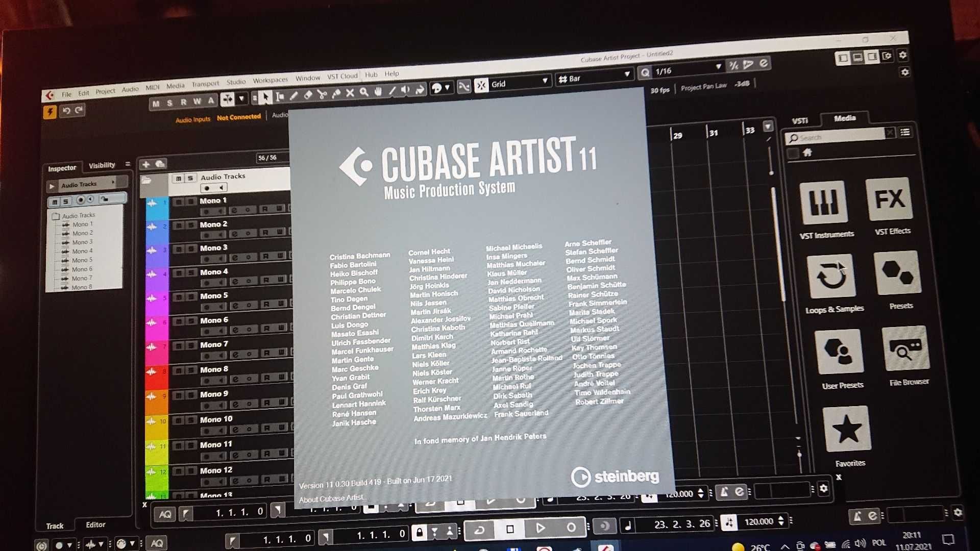Toggle Write automation on Mono 6 track
Image resolution: width=980 pixels, height=551 pixels.
tap(281, 328)
